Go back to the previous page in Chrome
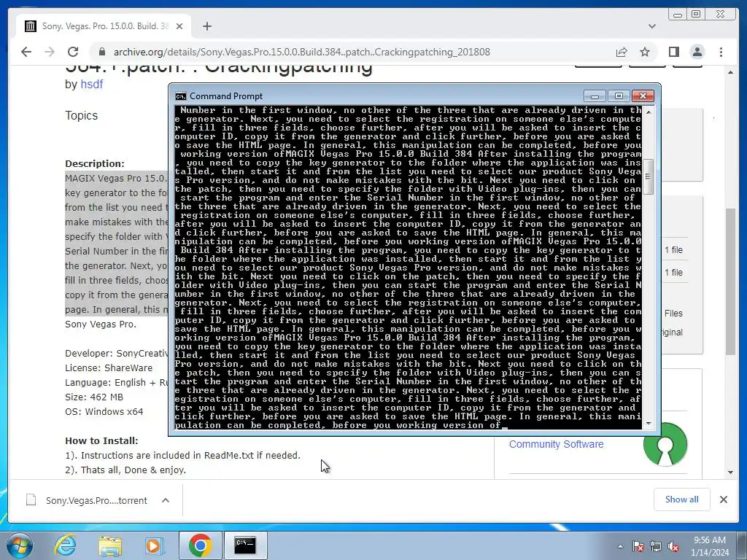This screenshot has width=747, height=560. (x=26, y=52)
